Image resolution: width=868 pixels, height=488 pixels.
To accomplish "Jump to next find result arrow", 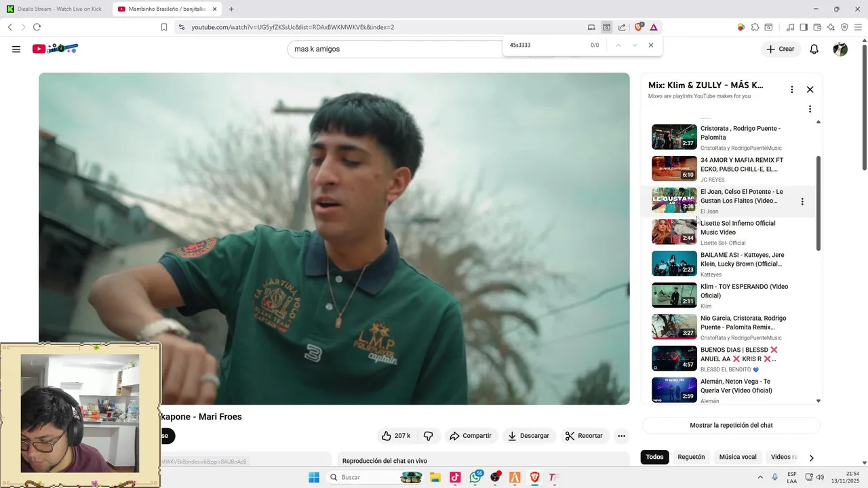I will coord(634,45).
